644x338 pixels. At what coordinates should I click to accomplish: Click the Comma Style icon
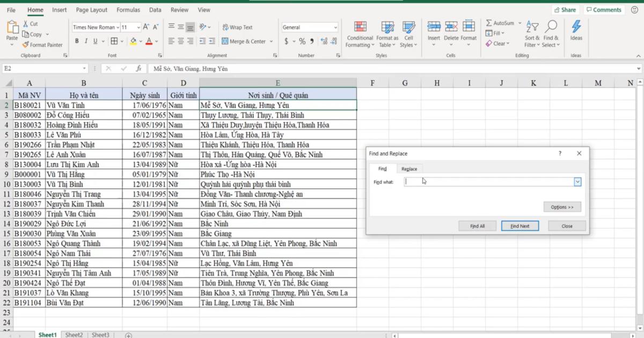(x=311, y=41)
